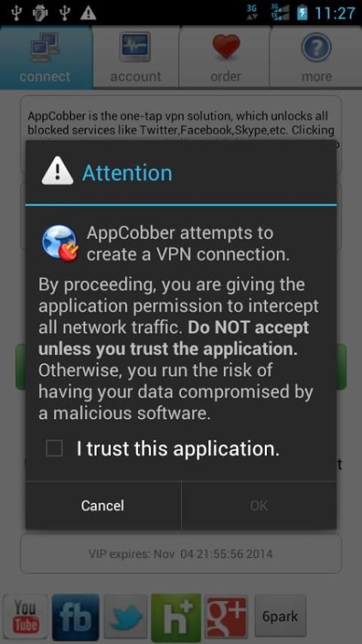Tap Cancel in the Attention dialog

103,505
